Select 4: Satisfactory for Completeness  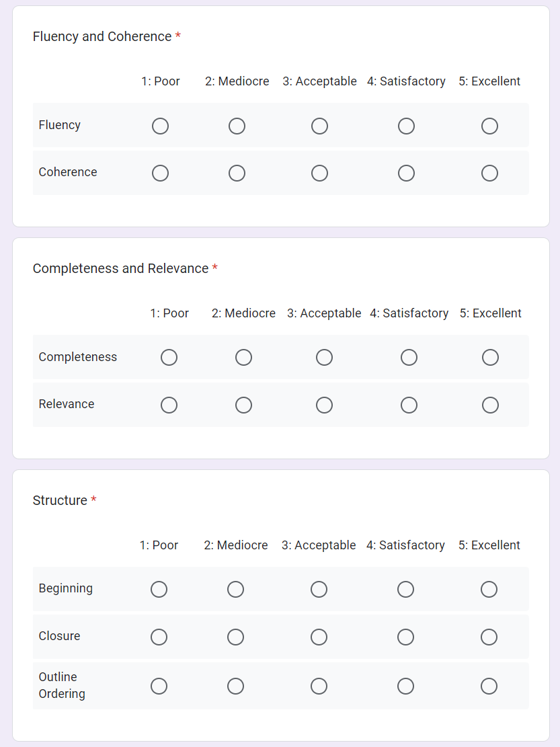(x=409, y=358)
